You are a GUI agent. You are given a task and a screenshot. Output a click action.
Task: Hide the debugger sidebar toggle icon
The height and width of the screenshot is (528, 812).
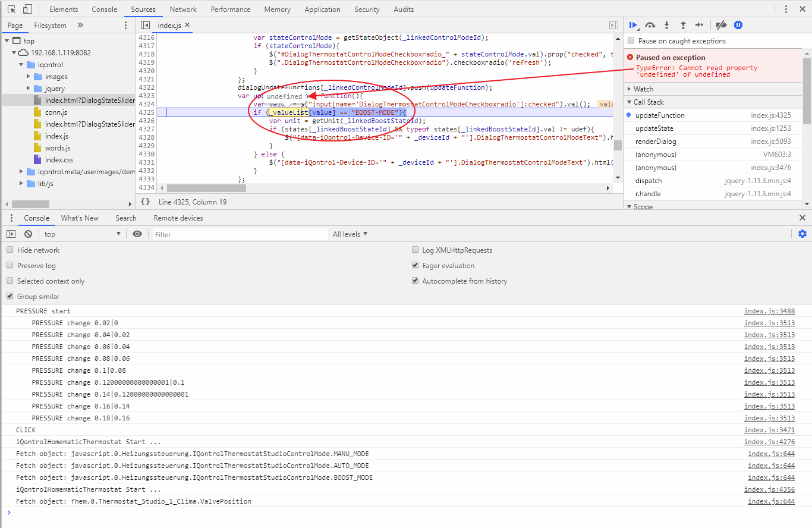tap(613, 26)
